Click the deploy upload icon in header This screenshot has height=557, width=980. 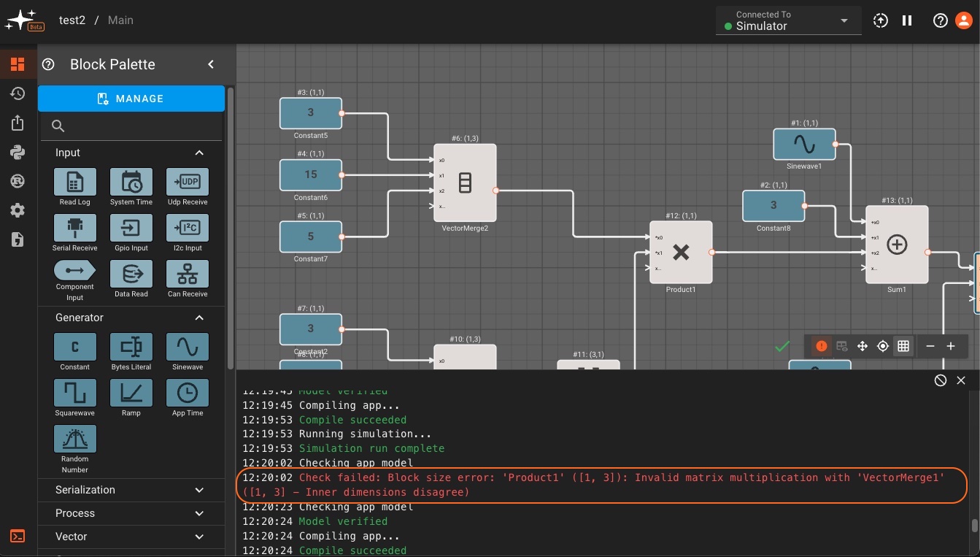(881, 20)
